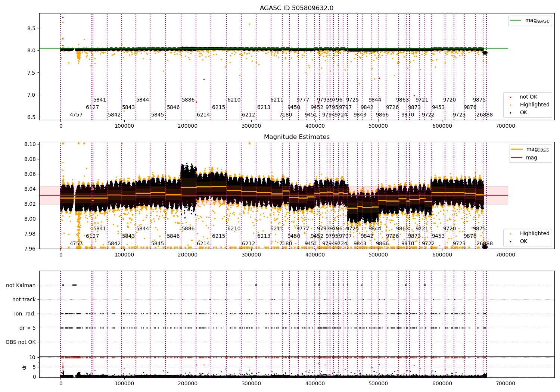Screen dimensions: 560x392
Task: Click the 'not track' row label
Action: [x=24, y=299]
